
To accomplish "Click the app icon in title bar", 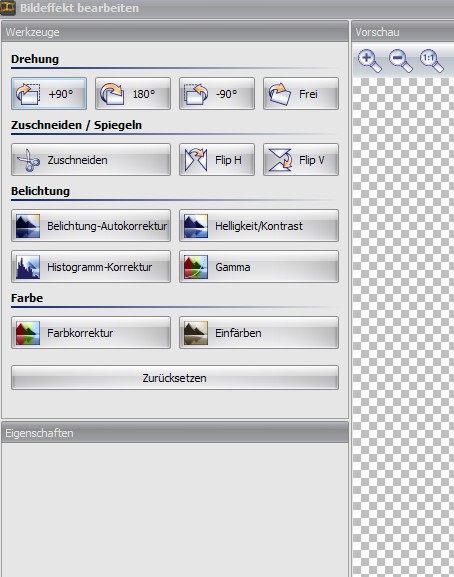I will (8, 7).
